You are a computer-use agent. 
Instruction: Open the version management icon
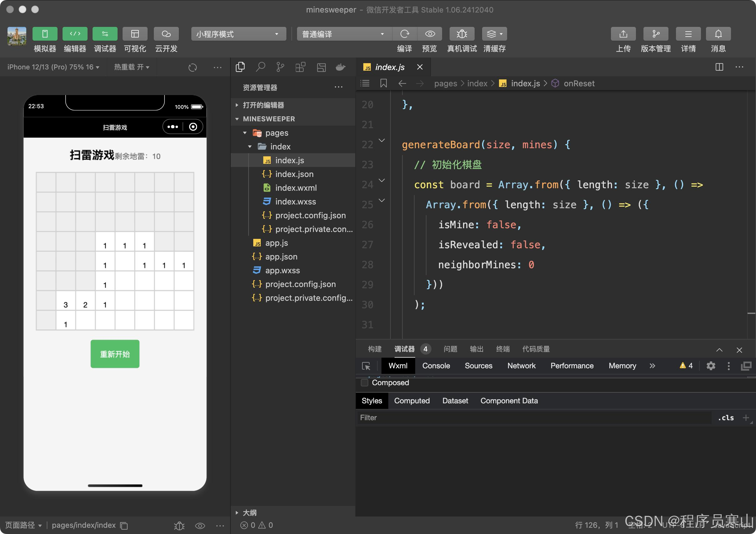[655, 34]
